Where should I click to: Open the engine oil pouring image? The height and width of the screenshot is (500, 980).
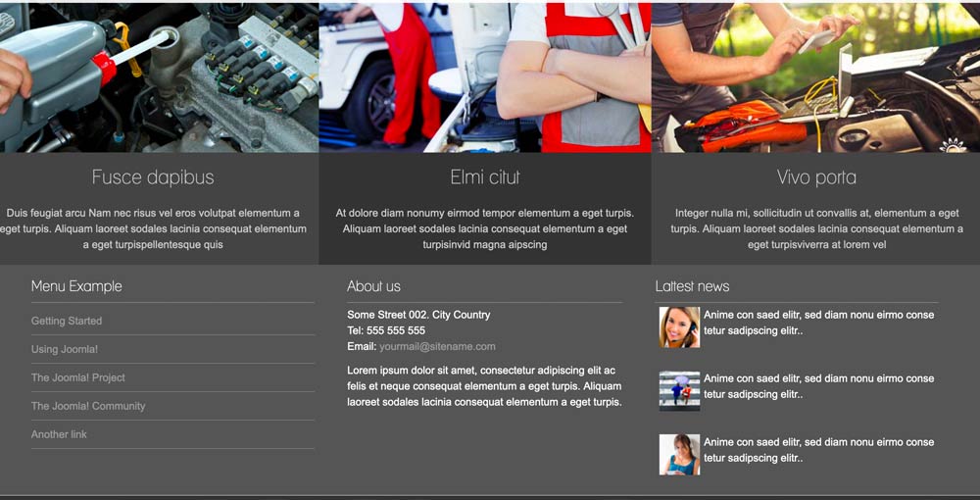coord(159,76)
